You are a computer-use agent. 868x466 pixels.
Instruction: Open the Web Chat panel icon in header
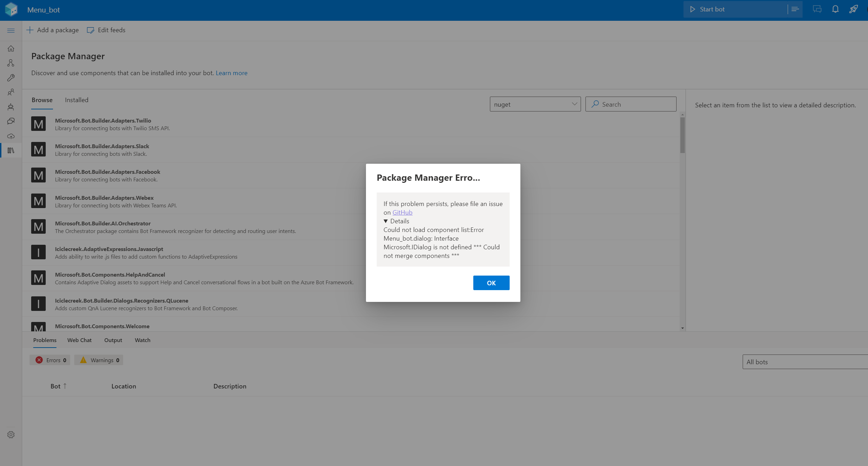point(817,9)
